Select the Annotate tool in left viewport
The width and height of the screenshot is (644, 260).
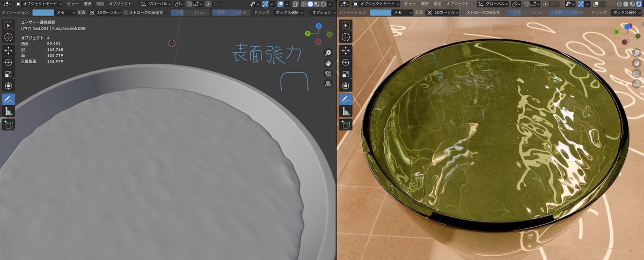pyautogui.click(x=9, y=99)
